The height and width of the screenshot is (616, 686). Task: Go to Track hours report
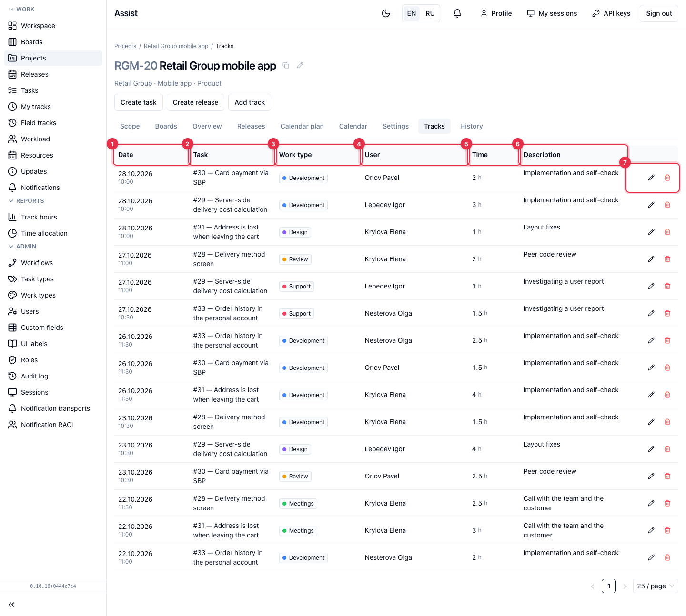tap(53, 217)
